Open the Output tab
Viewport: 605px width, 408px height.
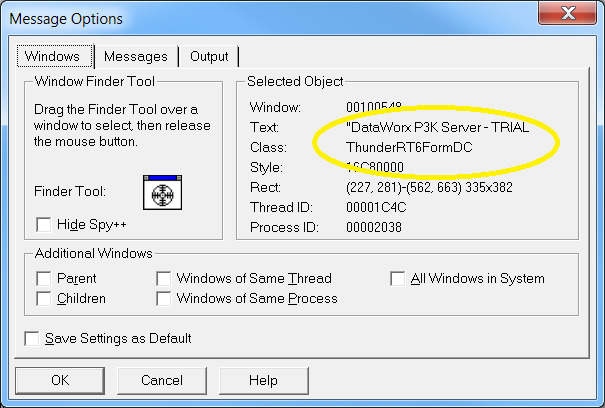click(209, 57)
